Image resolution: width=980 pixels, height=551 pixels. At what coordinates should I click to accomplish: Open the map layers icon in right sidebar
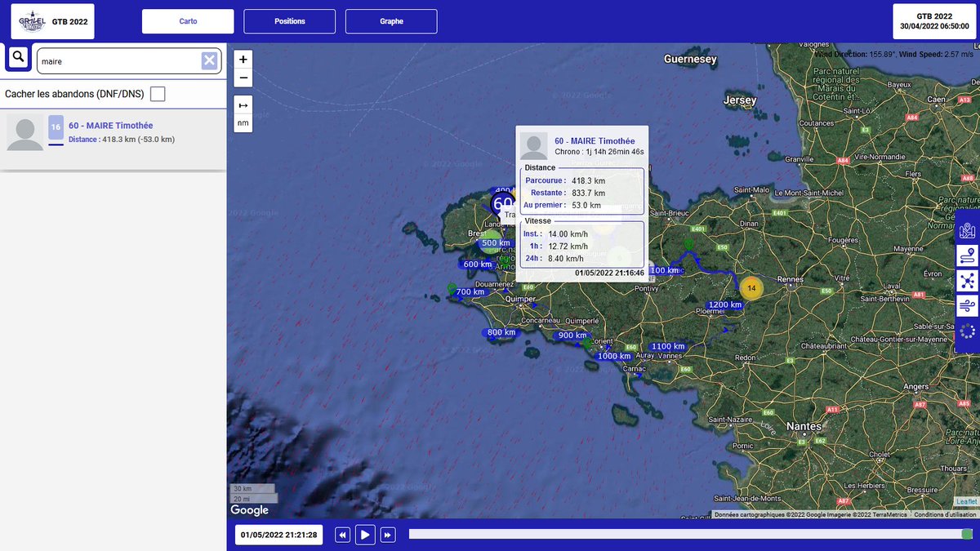(967, 231)
